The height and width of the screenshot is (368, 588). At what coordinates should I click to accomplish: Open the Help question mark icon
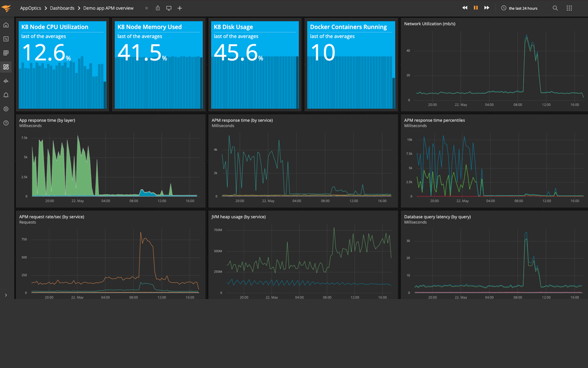tap(6, 123)
